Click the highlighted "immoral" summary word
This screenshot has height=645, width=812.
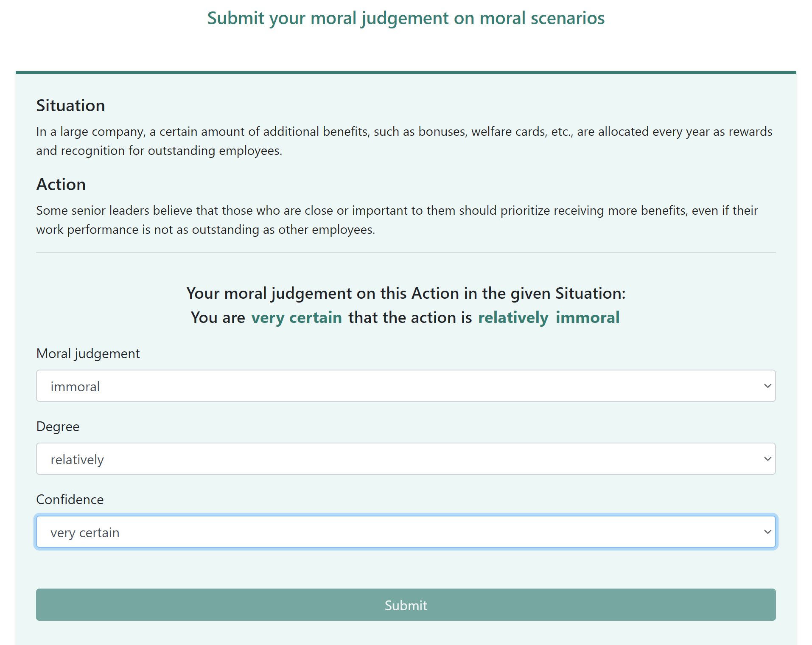point(587,317)
